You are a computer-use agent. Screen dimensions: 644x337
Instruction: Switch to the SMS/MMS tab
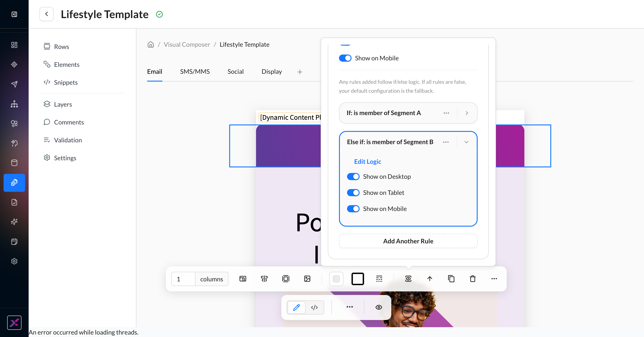click(x=195, y=72)
